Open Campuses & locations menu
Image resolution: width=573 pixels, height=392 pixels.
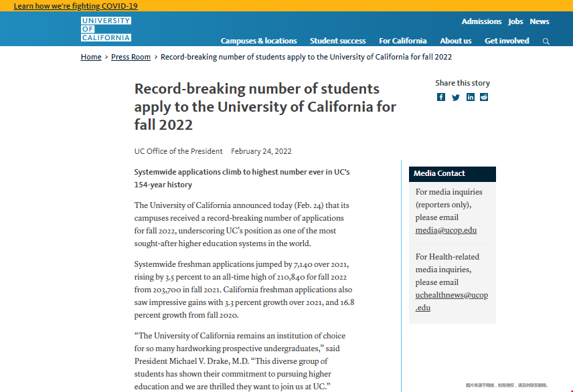[259, 41]
